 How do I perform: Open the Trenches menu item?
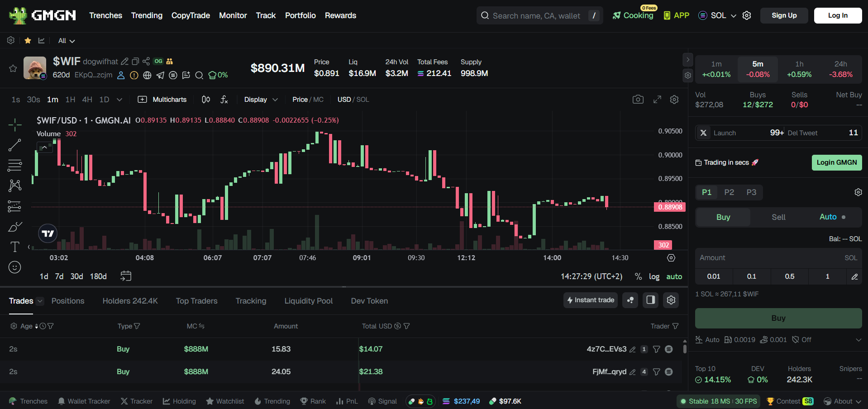(105, 15)
